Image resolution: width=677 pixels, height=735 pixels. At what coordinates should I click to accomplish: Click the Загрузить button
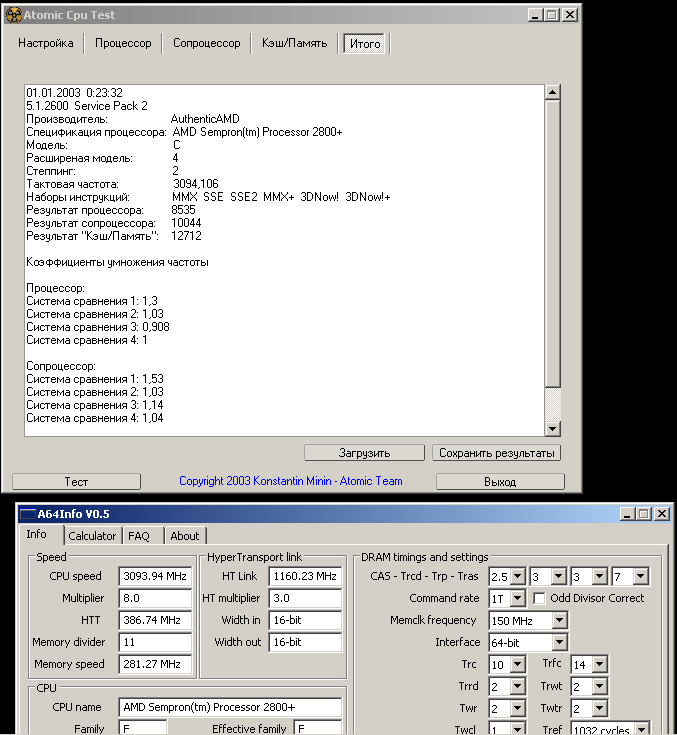point(364,453)
